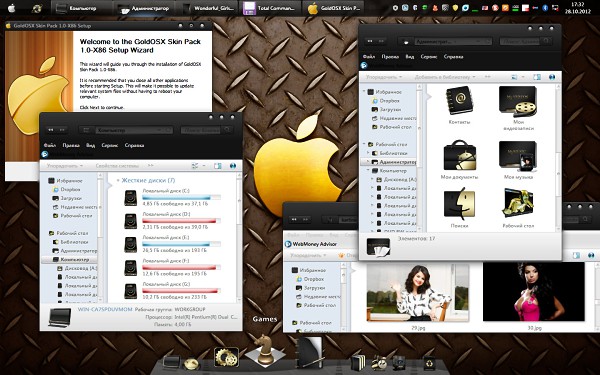The height and width of the screenshot is (375, 600).
Task: Click the Bluetooth tray icon
Action: coord(545,8)
